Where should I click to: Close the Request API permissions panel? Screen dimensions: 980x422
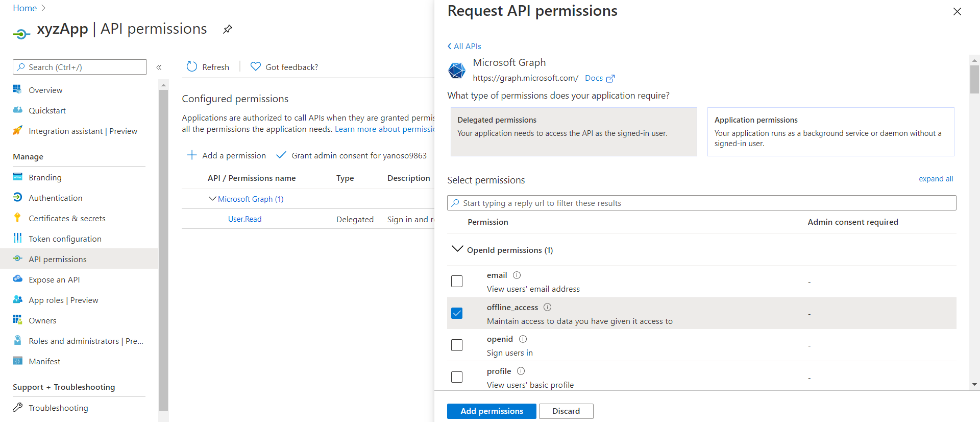coord(957,11)
